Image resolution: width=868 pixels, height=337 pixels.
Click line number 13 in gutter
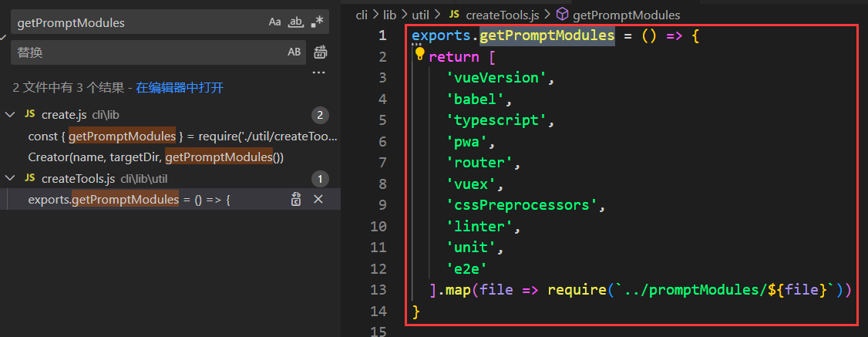coord(377,289)
